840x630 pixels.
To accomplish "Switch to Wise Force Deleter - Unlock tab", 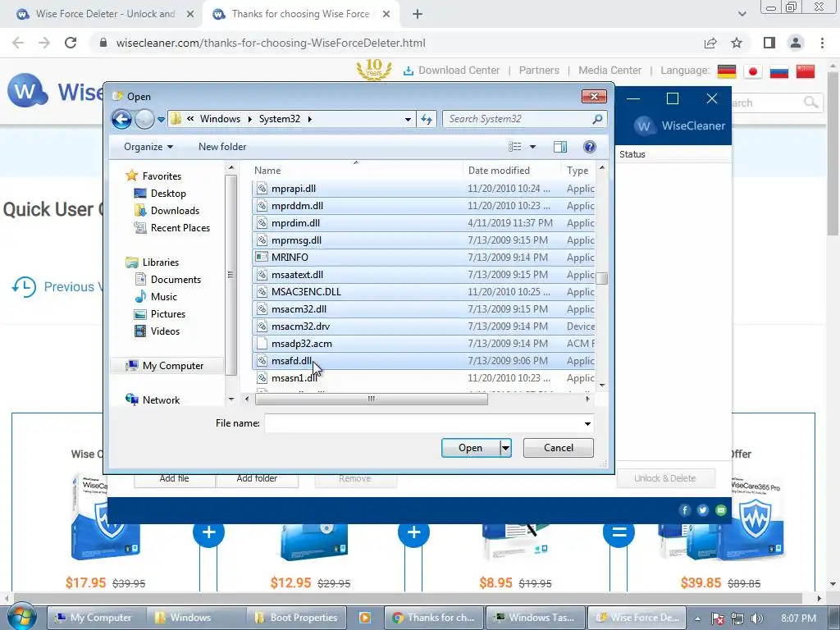I will tap(105, 14).
